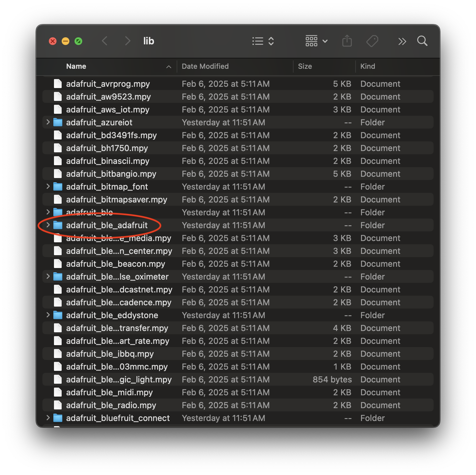Open the Finder search magnifier
Image resolution: width=476 pixels, height=475 pixels.
tap(422, 41)
